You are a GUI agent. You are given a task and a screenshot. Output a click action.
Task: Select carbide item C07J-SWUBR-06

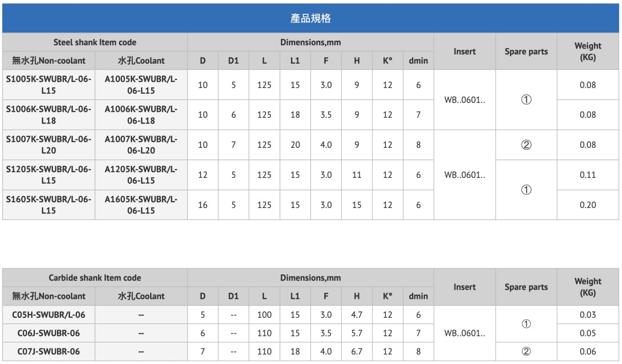click(49, 351)
